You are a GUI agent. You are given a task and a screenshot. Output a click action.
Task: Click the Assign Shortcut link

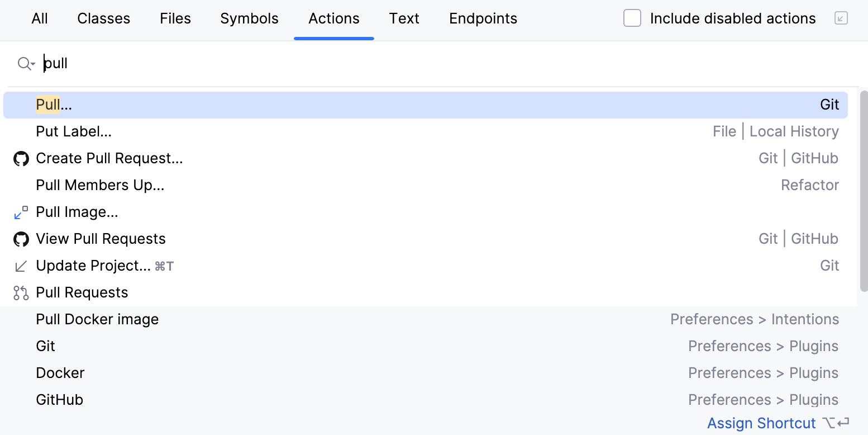[761, 423]
